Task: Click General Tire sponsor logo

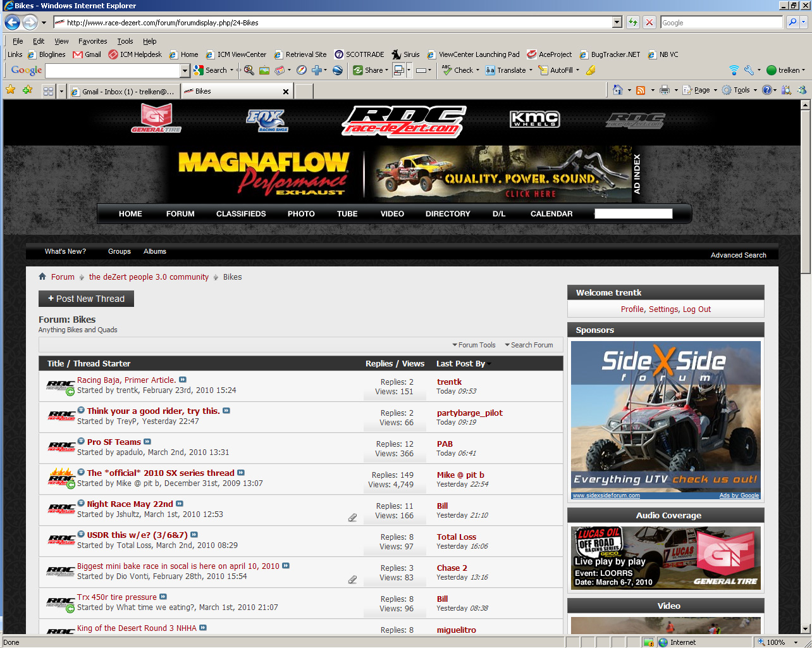Action: click(156, 118)
